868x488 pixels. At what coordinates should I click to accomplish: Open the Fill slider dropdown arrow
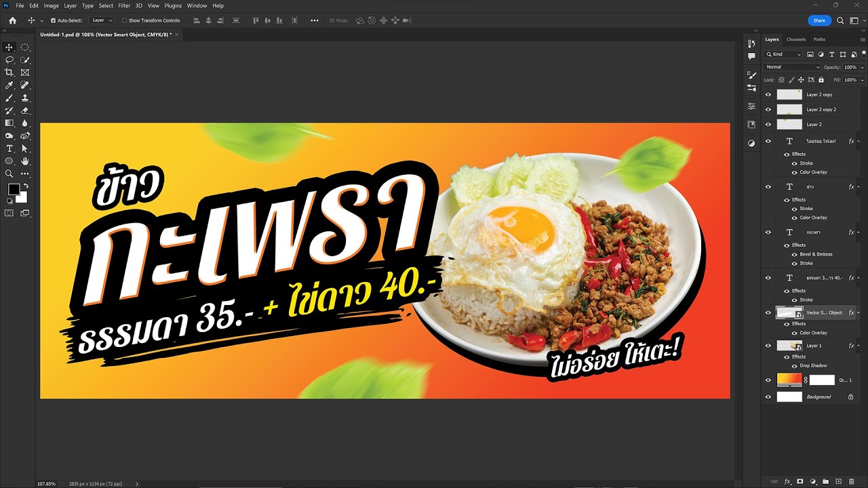tap(862, 80)
